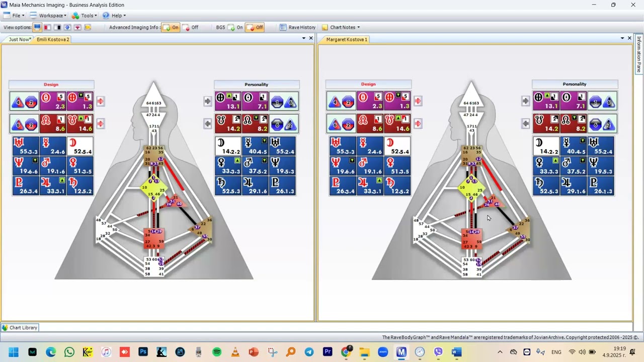Viewport: 644px width, 362px height.
Task: Click the red arrow beside Design Sun row, Emili chart
Action: [x=101, y=101]
